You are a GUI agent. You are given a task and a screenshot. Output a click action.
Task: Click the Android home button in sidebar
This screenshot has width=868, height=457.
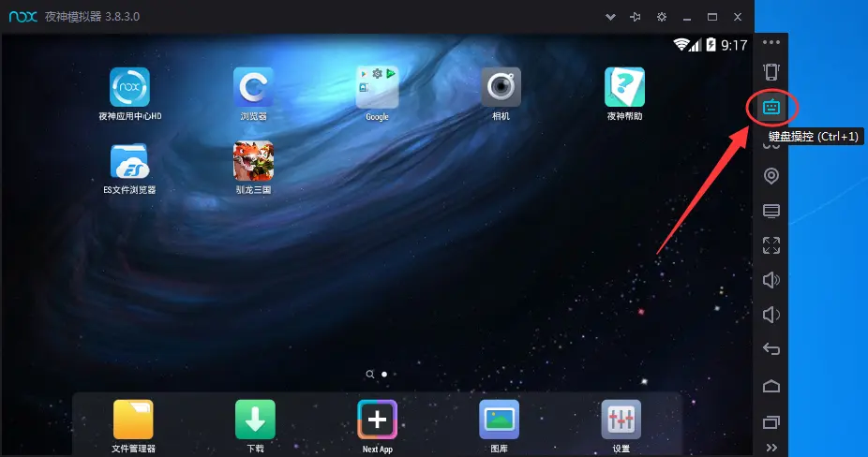[x=771, y=386]
